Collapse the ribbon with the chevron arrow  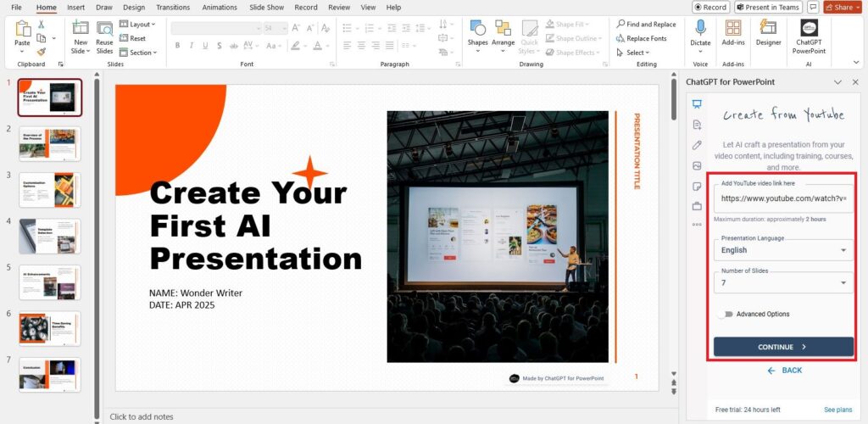pyautogui.click(x=857, y=63)
